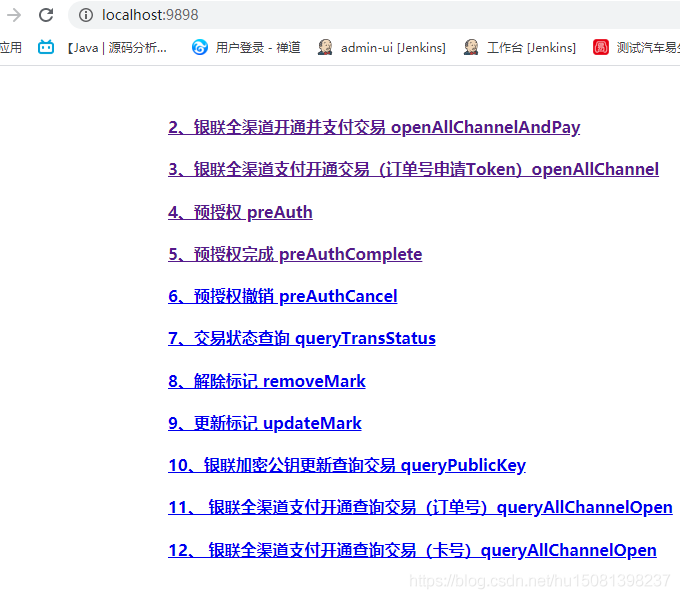The height and width of the screenshot is (599, 680).
Task: Click the 工作台 Jenkins butler icon
Action: point(471,47)
